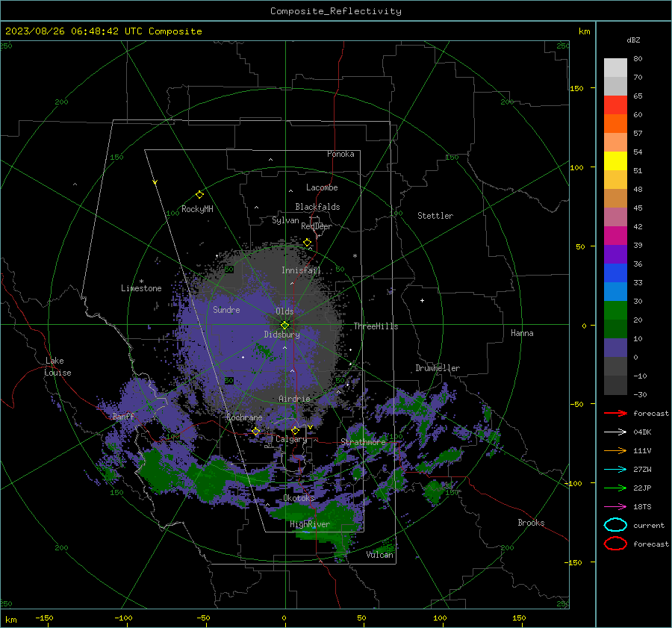Click the Composite_Reflectivity title text
The image size is (672, 628).
pyautogui.click(x=336, y=11)
